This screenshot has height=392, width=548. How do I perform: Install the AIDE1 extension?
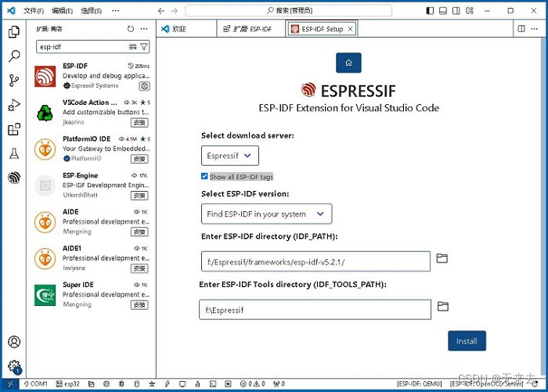tap(139, 268)
